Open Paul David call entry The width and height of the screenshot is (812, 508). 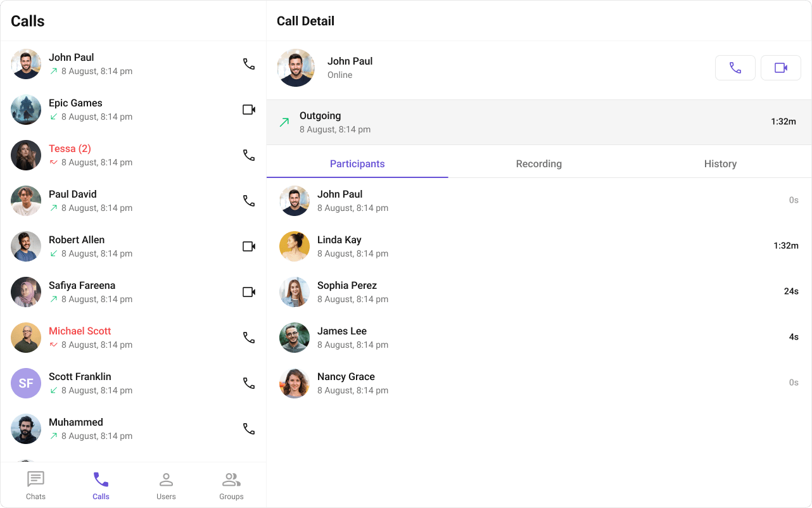(133, 201)
